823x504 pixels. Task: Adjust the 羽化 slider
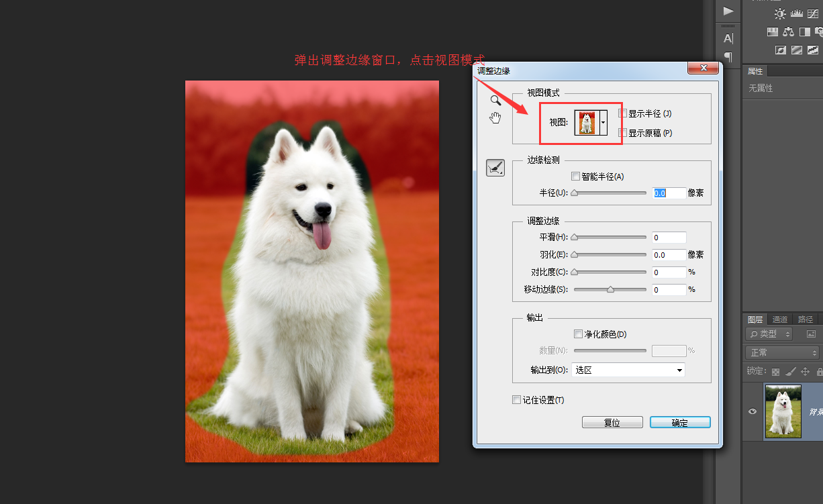pyautogui.click(x=610, y=255)
